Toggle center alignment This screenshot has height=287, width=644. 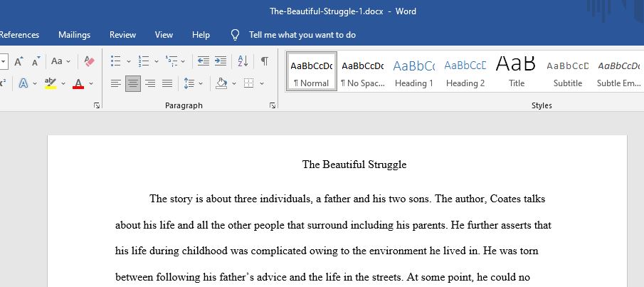132,83
